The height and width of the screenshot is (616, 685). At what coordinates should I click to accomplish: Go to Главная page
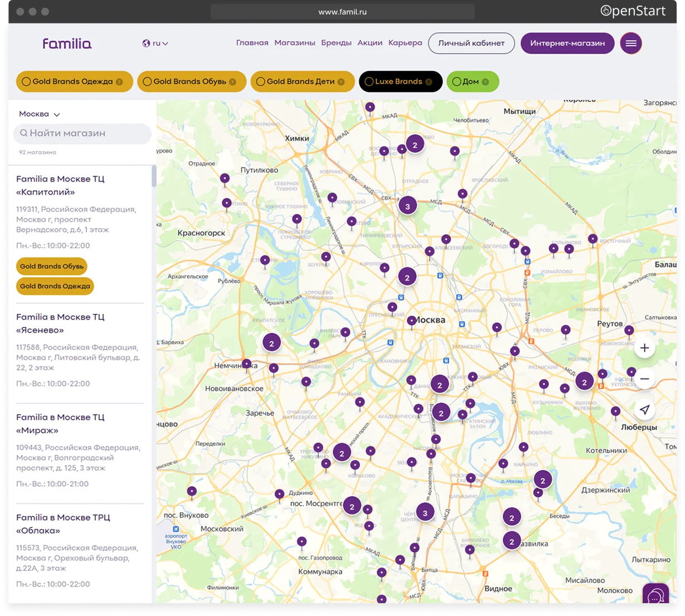tap(252, 43)
